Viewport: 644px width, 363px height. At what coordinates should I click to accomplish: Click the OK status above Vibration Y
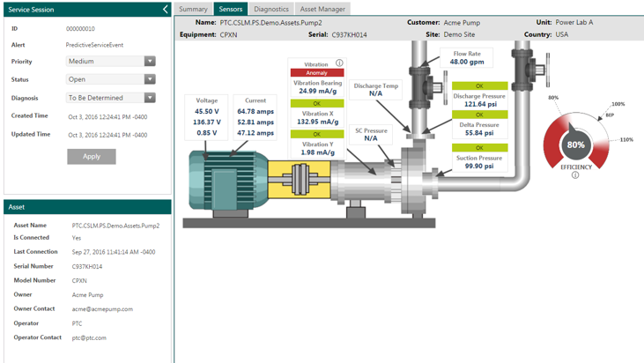pyautogui.click(x=317, y=134)
